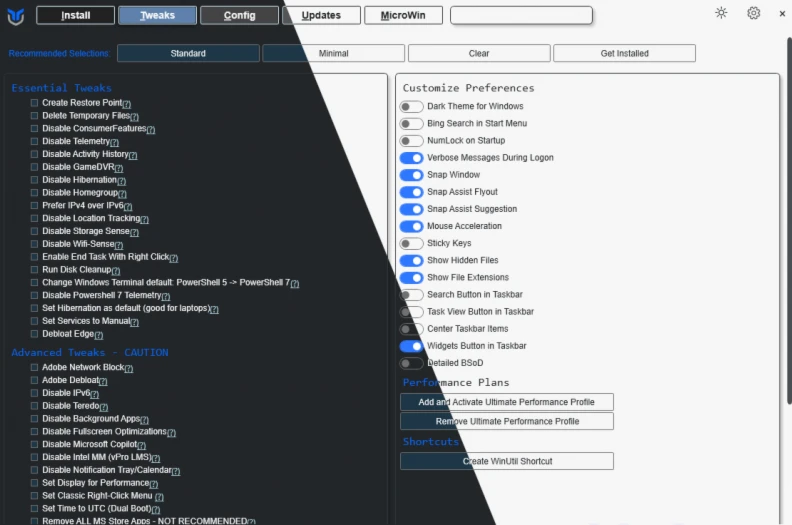
Task: Check Disable Fullscreen Optimizations checkbox
Action: (34, 432)
